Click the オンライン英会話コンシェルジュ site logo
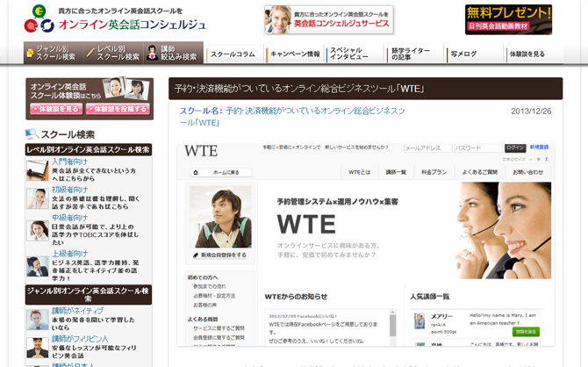588x367 pixels. (x=115, y=18)
